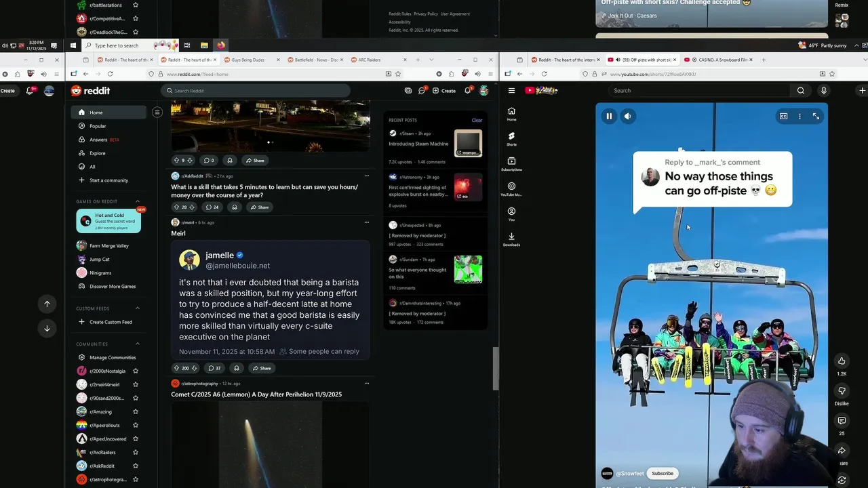The height and width of the screenshot is (488, 868).
Task: Open Answers BETA in Reddit sidebar
Action: pos(108,140)
